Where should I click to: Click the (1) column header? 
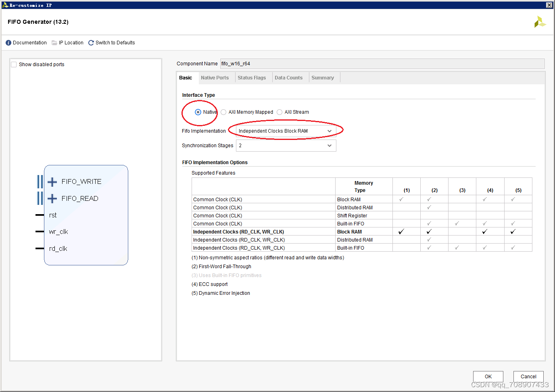pos(407,187)
